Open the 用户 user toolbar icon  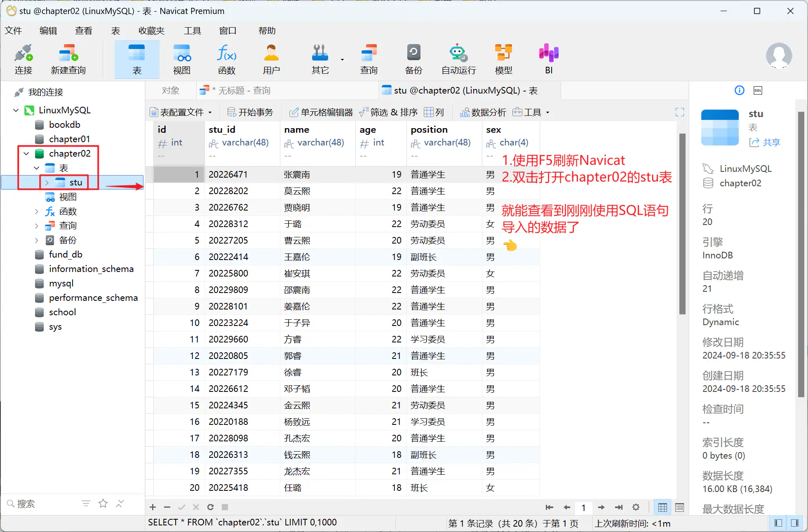click(271, 59)
